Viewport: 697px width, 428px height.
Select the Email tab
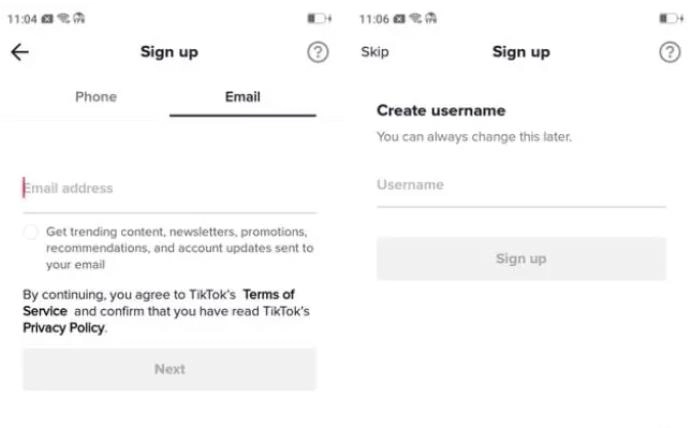[x=242, y=97]
